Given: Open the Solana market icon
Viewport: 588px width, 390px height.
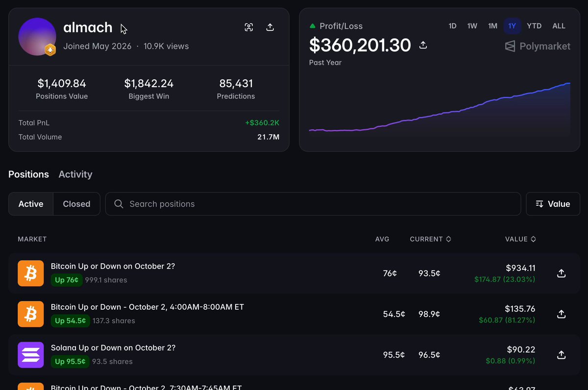Looking at the screenshot, I should (31, 355).
